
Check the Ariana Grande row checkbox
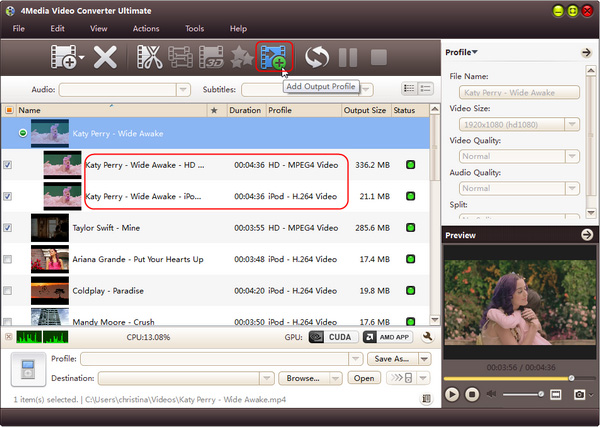[9, 259]
